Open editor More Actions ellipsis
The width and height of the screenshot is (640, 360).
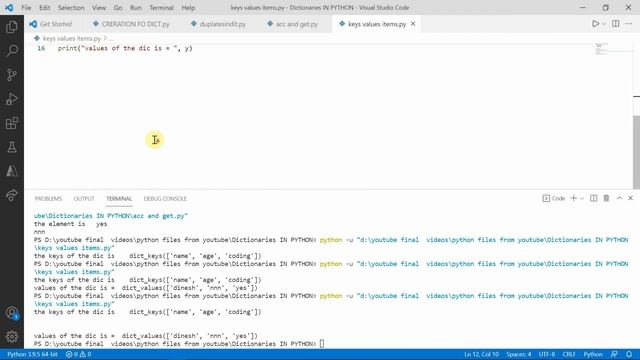click(x=629, y=24)
